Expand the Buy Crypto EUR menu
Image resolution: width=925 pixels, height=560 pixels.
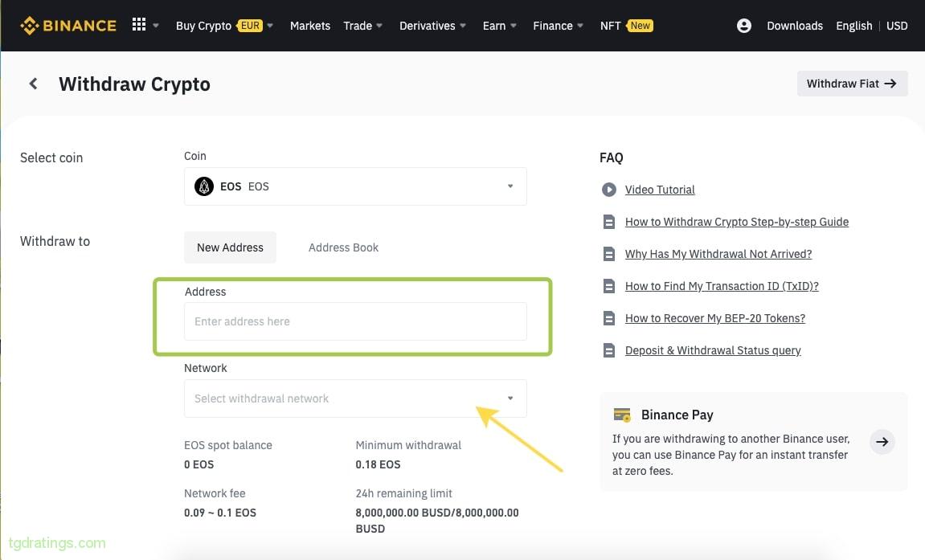coord(224,26)
